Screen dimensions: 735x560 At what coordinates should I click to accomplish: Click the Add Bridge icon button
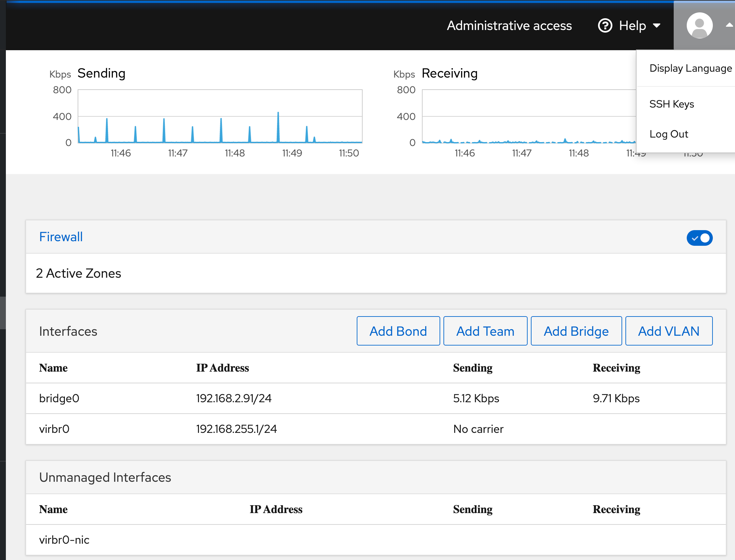(x=576, y=331)
